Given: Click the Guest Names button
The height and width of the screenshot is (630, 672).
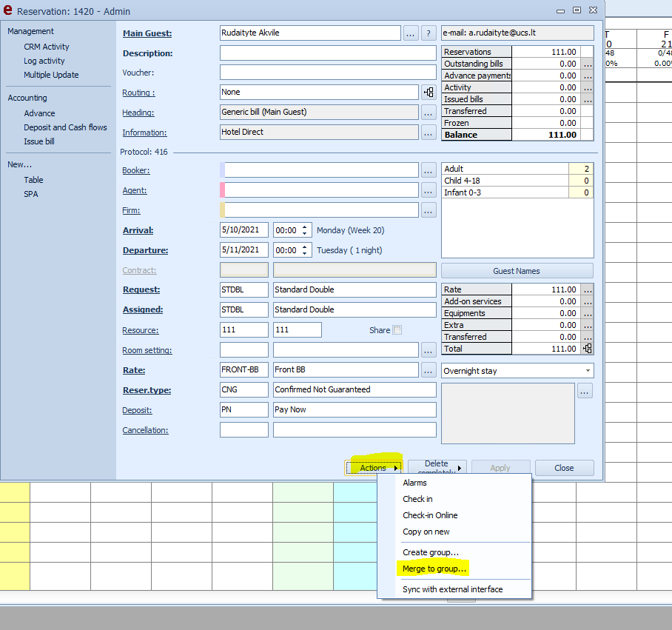Looking at the screenshot, I should 517,271.
